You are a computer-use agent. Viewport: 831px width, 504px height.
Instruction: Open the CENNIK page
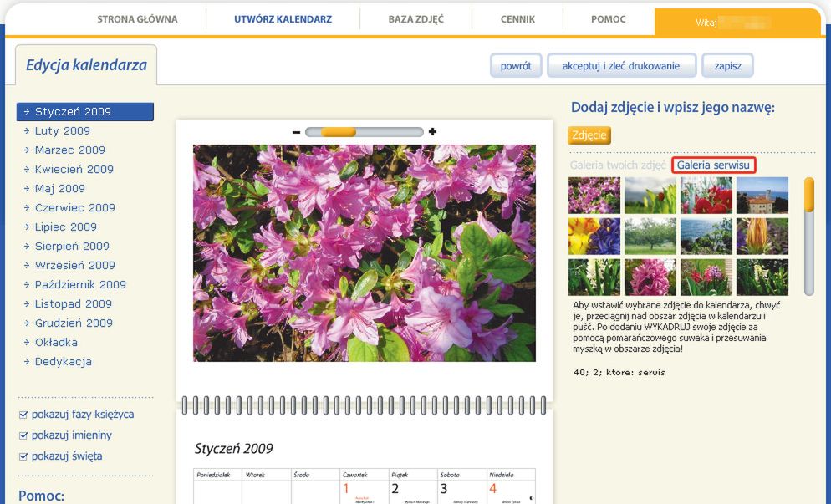tap(517, 19)
